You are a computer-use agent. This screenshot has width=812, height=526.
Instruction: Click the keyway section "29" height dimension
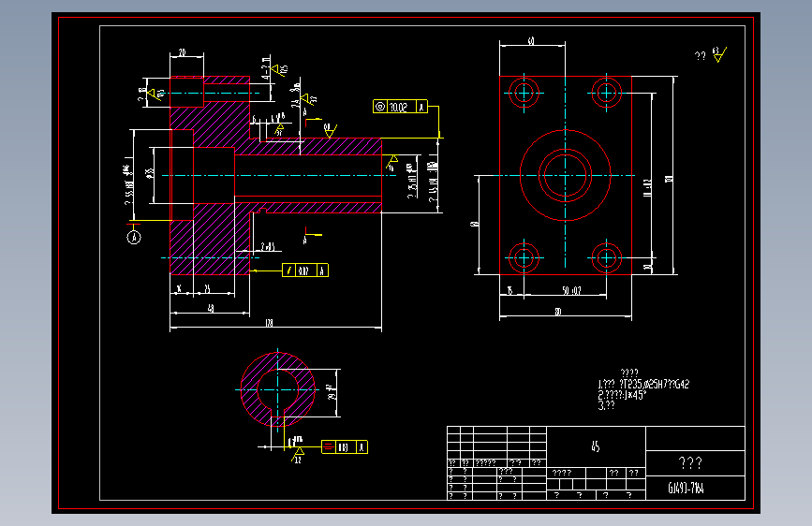click(332, 392)
